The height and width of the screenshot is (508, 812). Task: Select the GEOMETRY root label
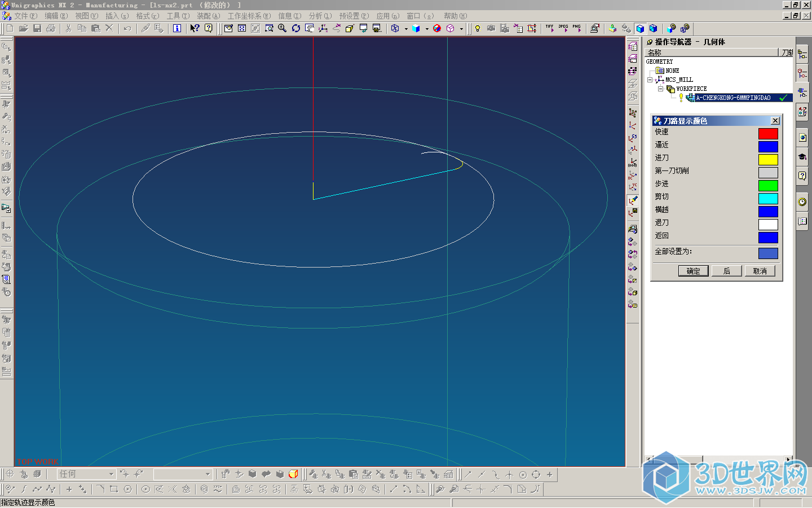(x=659, y=62)
